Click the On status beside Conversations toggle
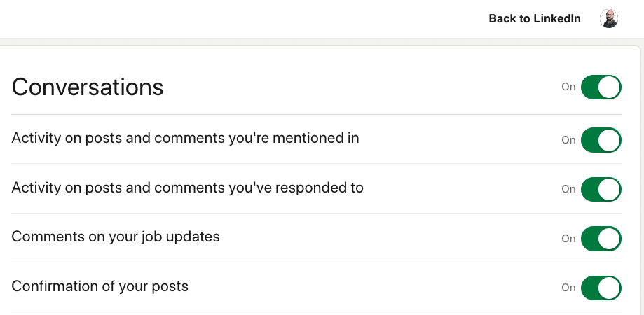Image resolution: width=644 pixels, height=315 pixels. click(568, 87)
